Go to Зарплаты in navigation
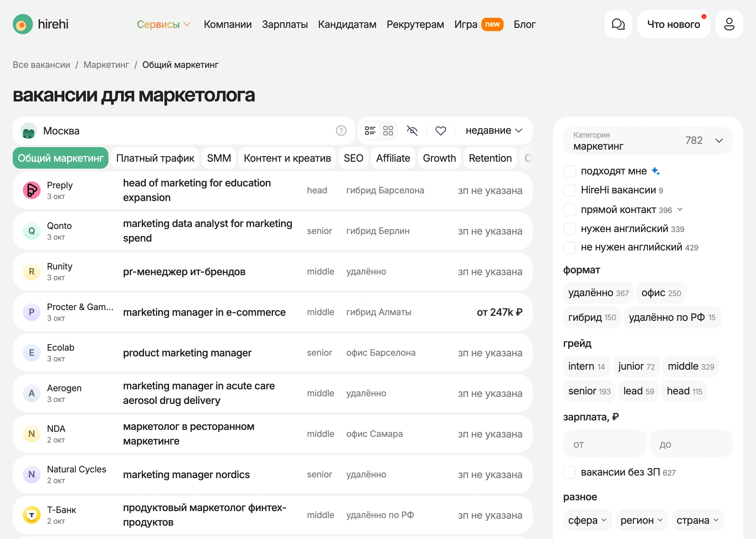756x539 pixels. (x=285, y=24)
